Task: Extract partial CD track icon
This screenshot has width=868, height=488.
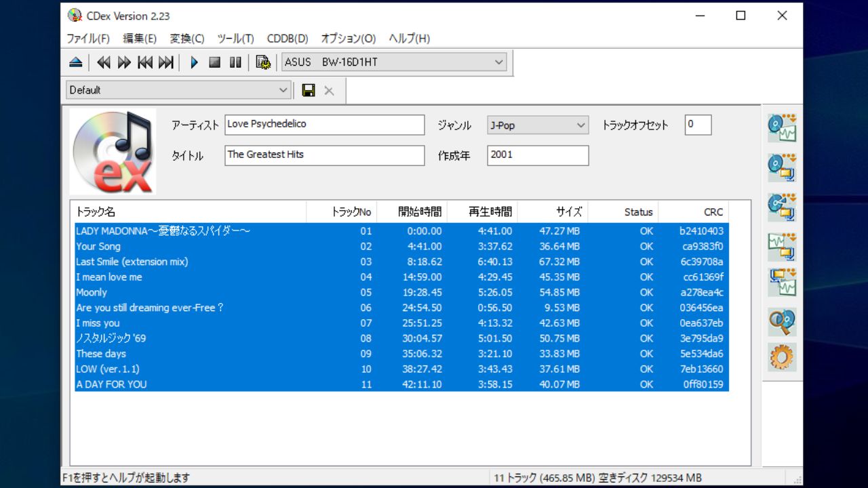Action: point(782,207)
